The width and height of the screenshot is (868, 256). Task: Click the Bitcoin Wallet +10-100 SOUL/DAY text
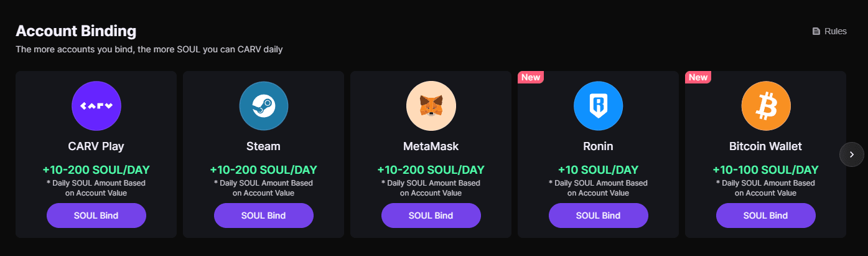pos(765,169)
